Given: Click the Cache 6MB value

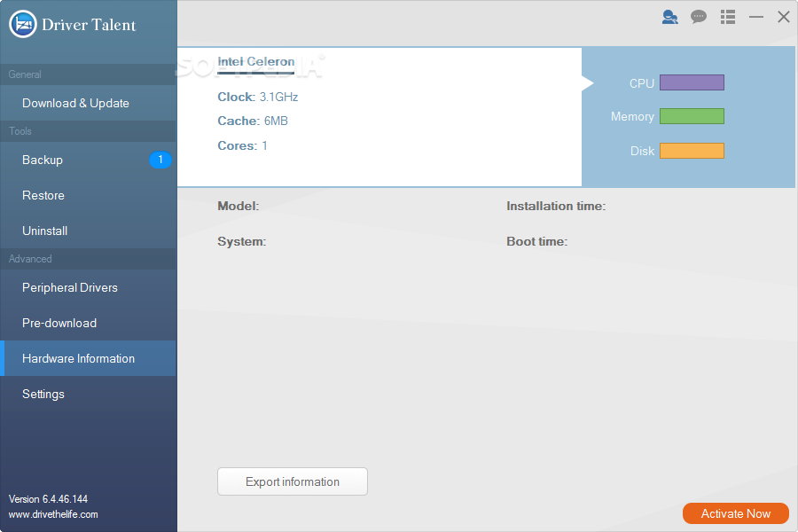Looking at the screenshot, I should coord(276,121).
